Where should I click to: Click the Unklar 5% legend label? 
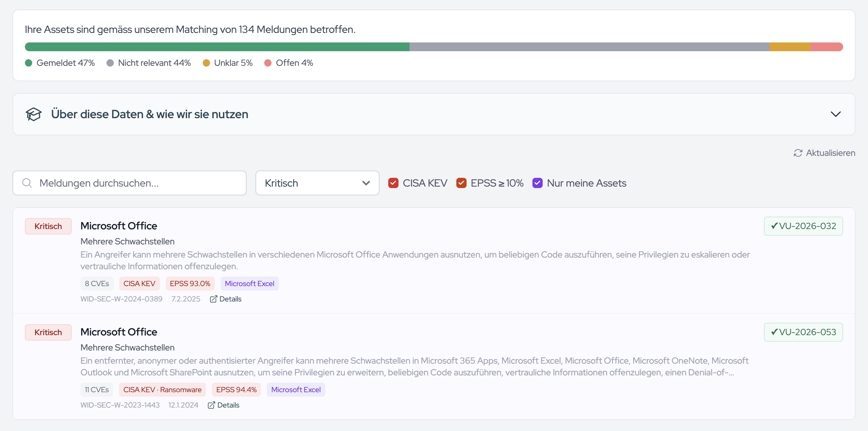pos(233,63)
